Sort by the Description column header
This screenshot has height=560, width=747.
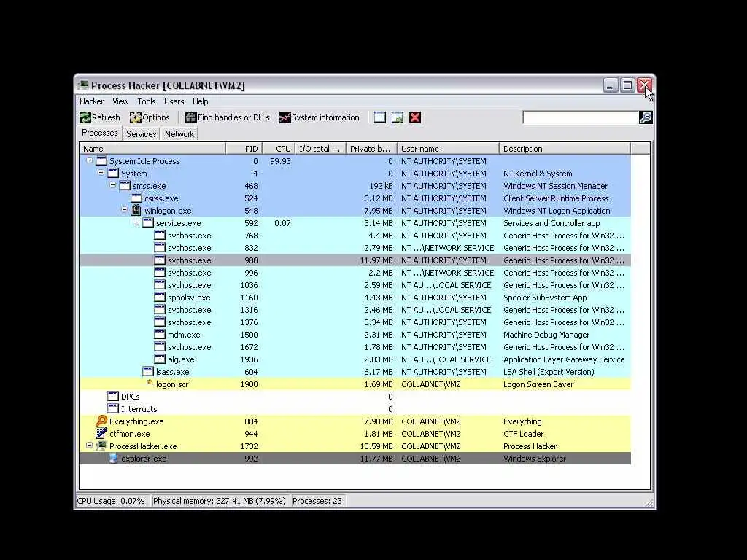(x=565, y=149)
